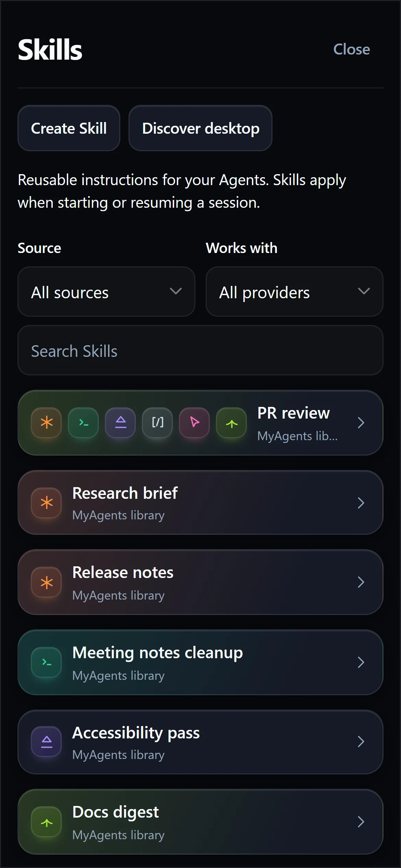
Task: Select the Meeting notes cleanup title
Action: click(x=158, y=653)
